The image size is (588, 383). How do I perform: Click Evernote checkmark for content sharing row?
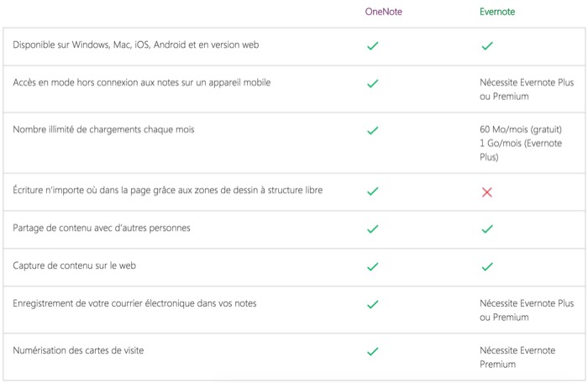tap(487, 228)
